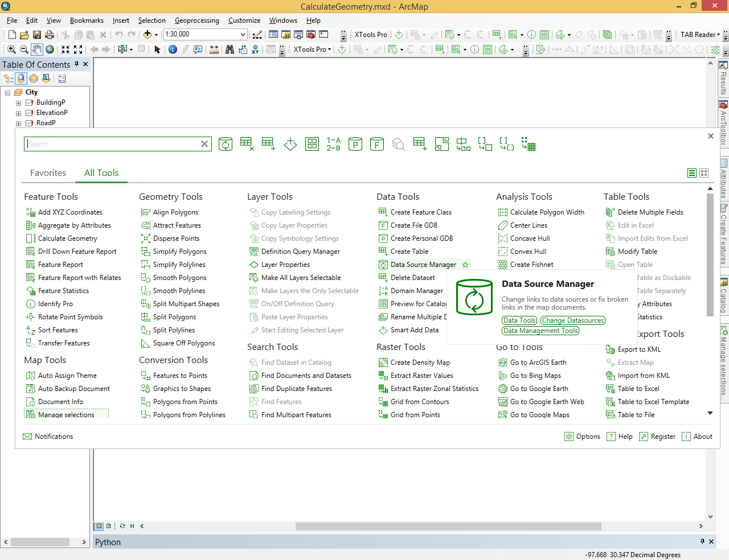Image resolution: width=729 pixels, height=560 pixels.
Task: Click the Measure ruler tool
Action: point(214,50)
